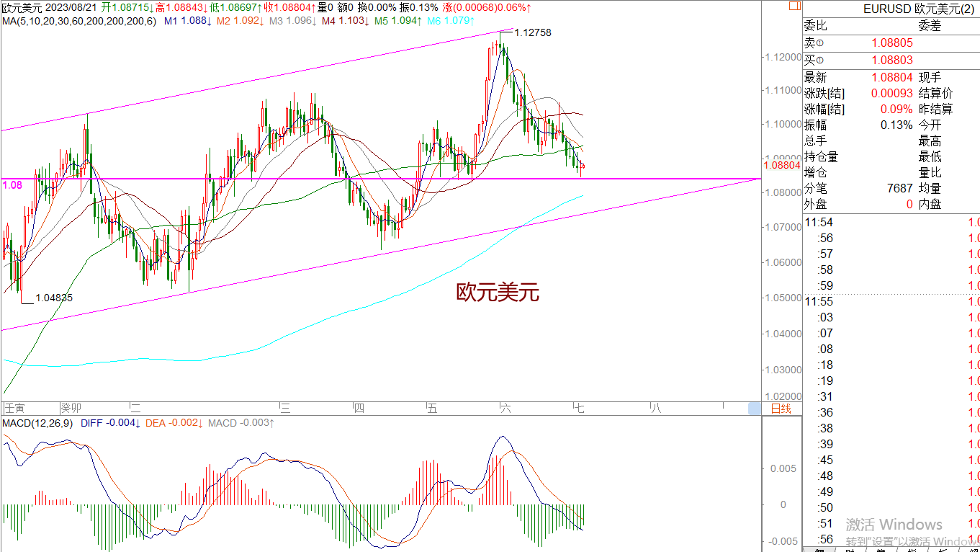Click the 委比 label in quote panel

point(816,26)
